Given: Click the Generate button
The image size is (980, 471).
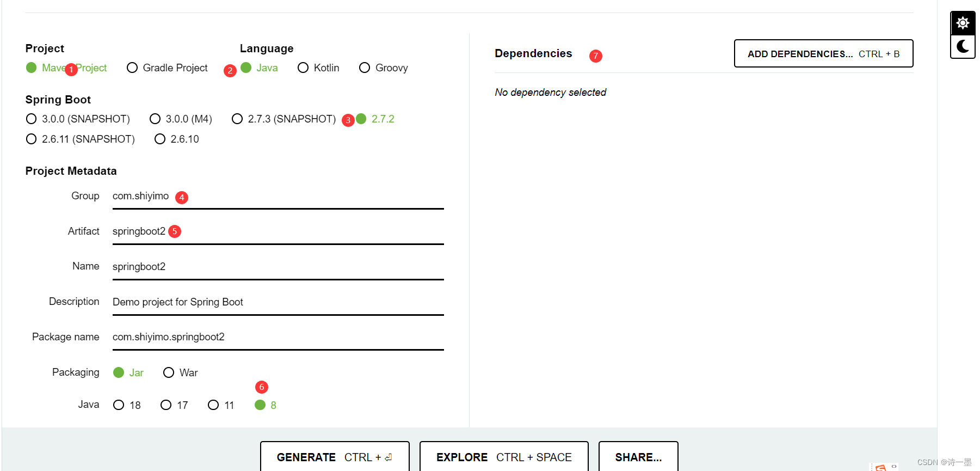Looking at the screenshot, I should click(x=335, y=457).
